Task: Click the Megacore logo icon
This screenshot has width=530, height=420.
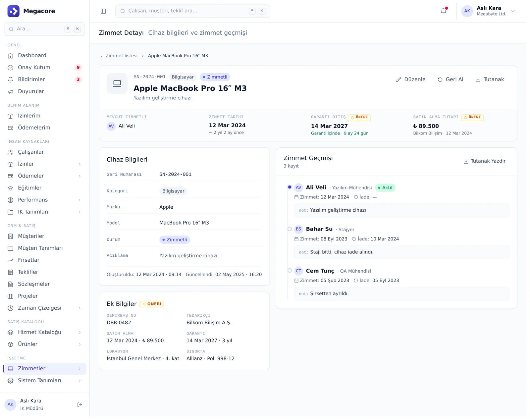Action: pos(13,11)
